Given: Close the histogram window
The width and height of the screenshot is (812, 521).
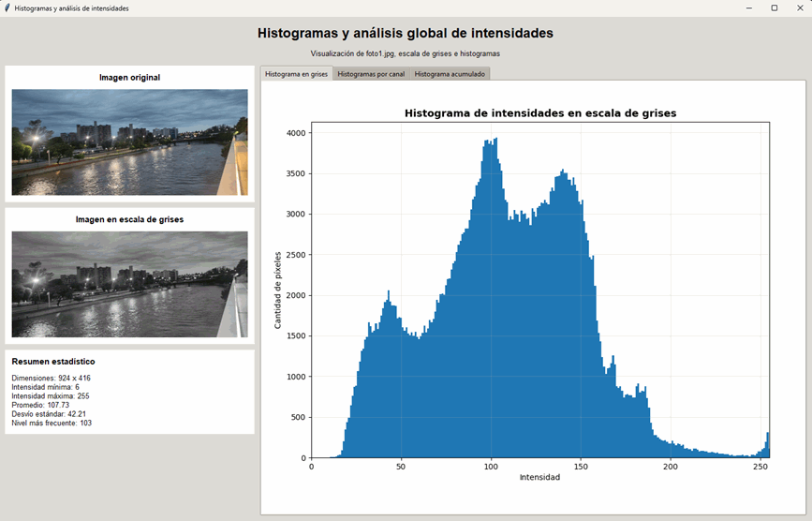Looking at the screenshot, I should coord(800,8).
